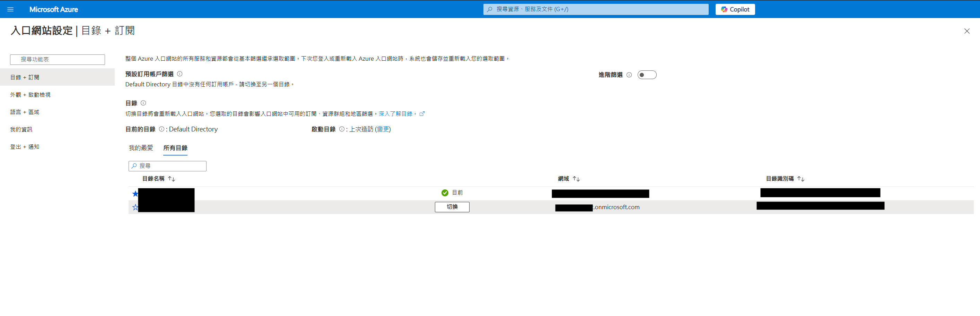Image resolution: width=980 pixels, height=316 pixels.
Task: Show info icon for 目前的目錄
Action: pyautogui.click(x=162, y=129)
